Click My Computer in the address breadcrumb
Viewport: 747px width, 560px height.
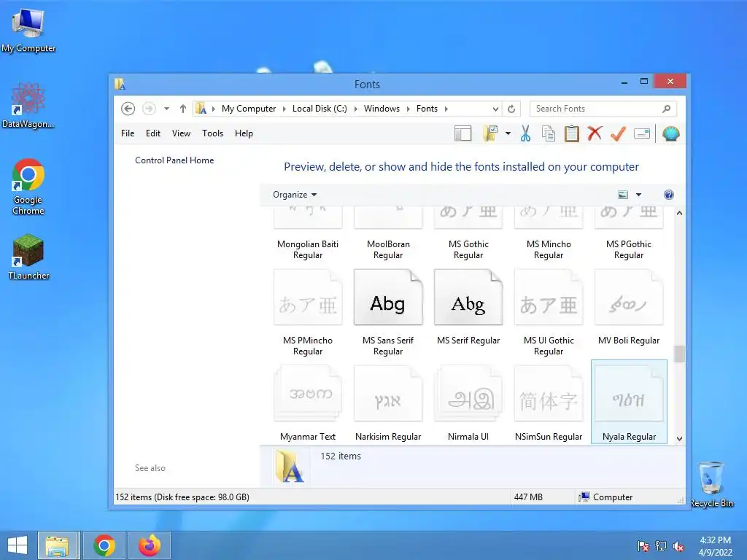[249, 109]
